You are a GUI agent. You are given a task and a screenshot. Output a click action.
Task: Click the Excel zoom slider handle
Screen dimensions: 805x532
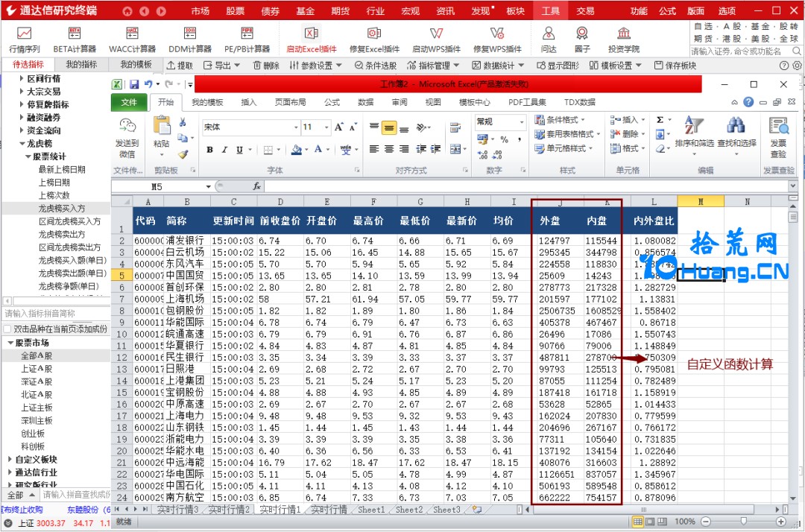[x=743, y=522]
